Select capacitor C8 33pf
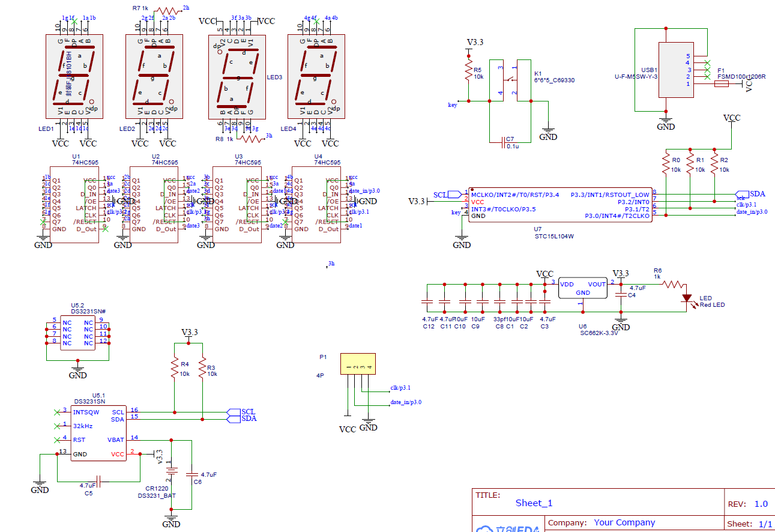This screenshot has height=532, width=775. (x=499, y=300)
